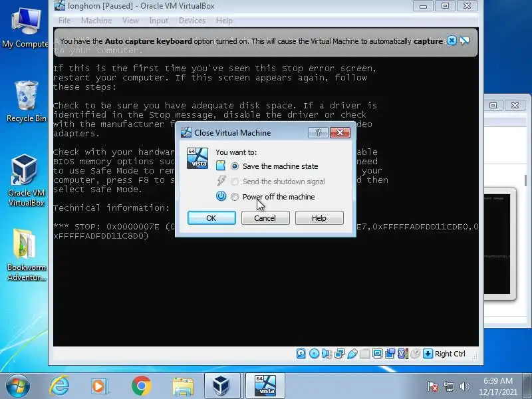Click the recording status icon
This screenshot has height=399, width=532.
click(390, 354)
